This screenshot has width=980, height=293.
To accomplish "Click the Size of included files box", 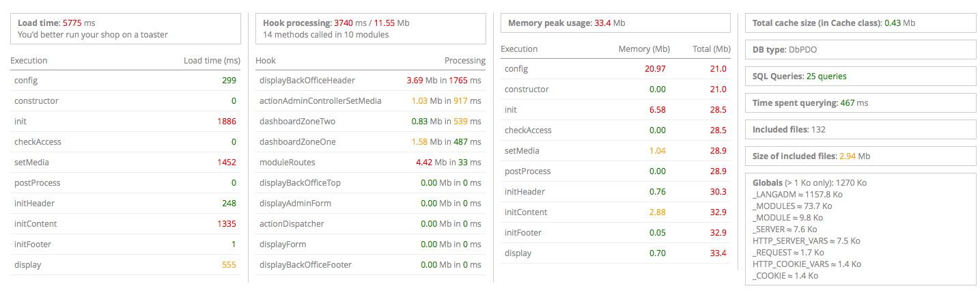I will click(x=860, y=156).
